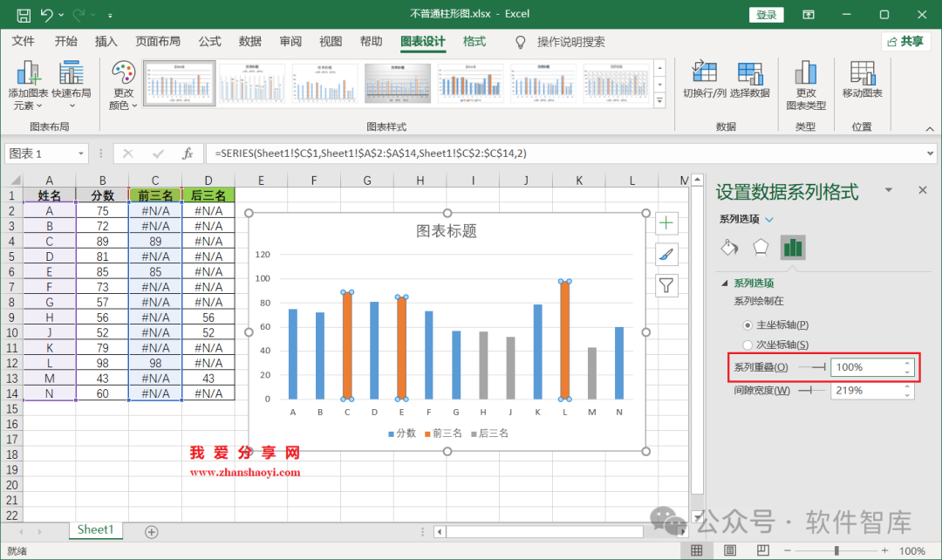Select Primary Axis radio button
This screenshot has width=942, height=560.
click(x=747, y=325)
